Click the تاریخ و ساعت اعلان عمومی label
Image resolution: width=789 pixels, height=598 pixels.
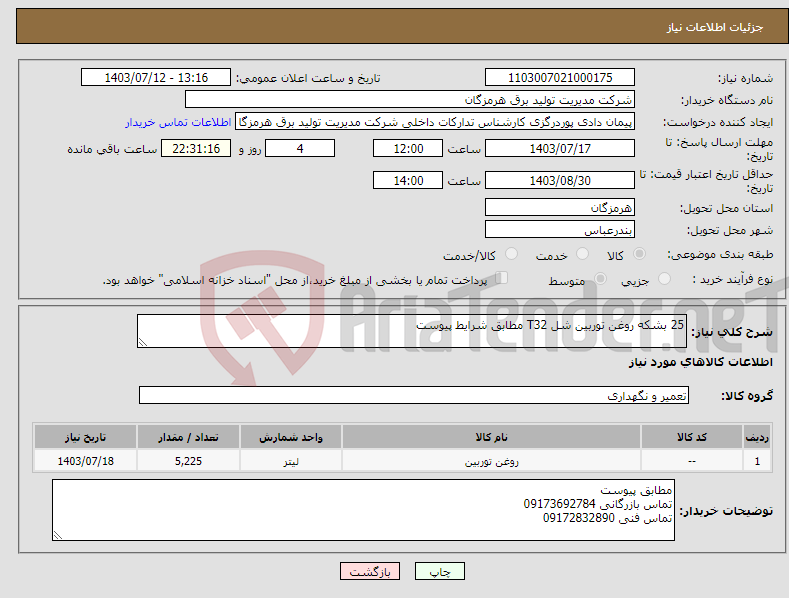(308, 78)
